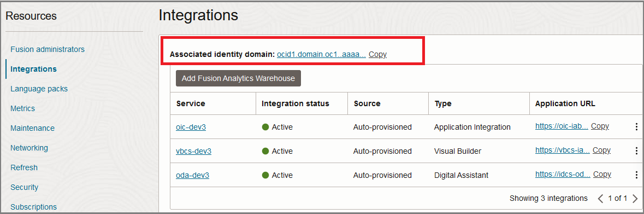Select Active status in oda-dev3 row

(x=277, y=175)
